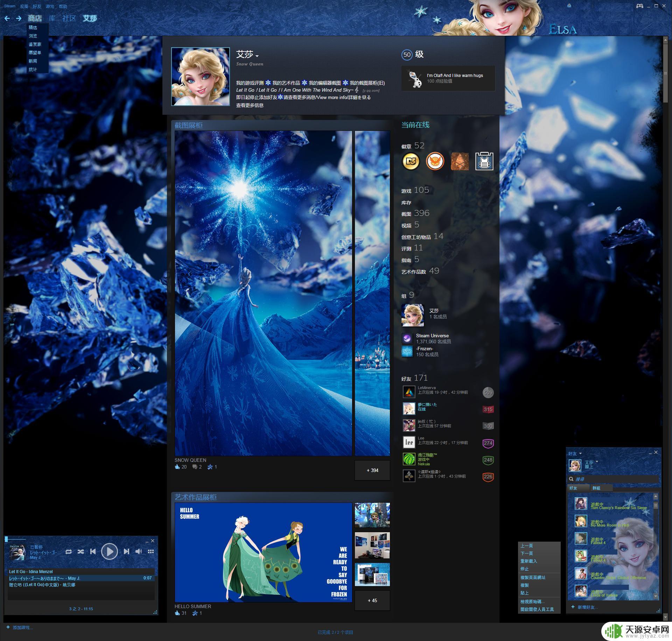Open the Steam menu
Viewport: 672px width, 641px height.
tap(10, 6)
